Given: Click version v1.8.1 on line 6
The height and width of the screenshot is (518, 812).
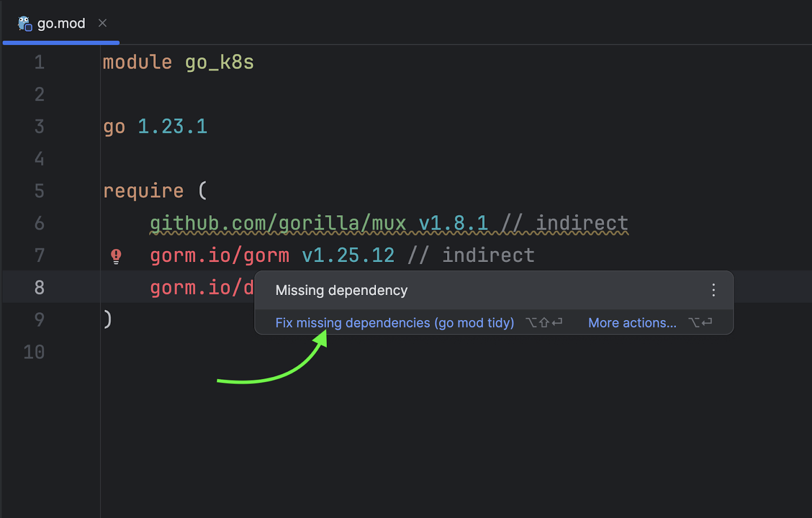Looking at the screenshot, I should pyautogui.click(x=454, y=223).
